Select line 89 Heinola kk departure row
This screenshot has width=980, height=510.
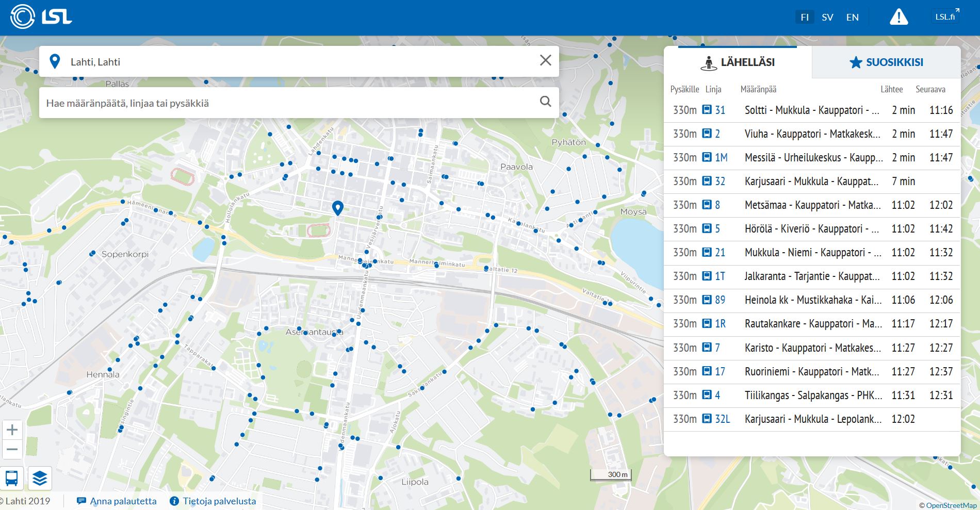click(x=811, y=300)
